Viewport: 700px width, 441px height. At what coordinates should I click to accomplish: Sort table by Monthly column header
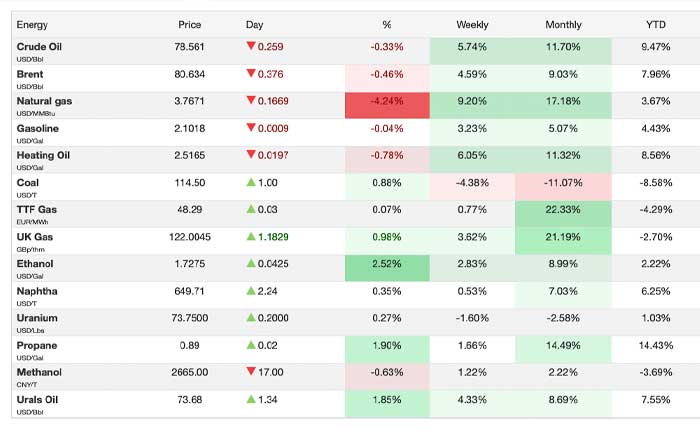[x=563, y=23]
